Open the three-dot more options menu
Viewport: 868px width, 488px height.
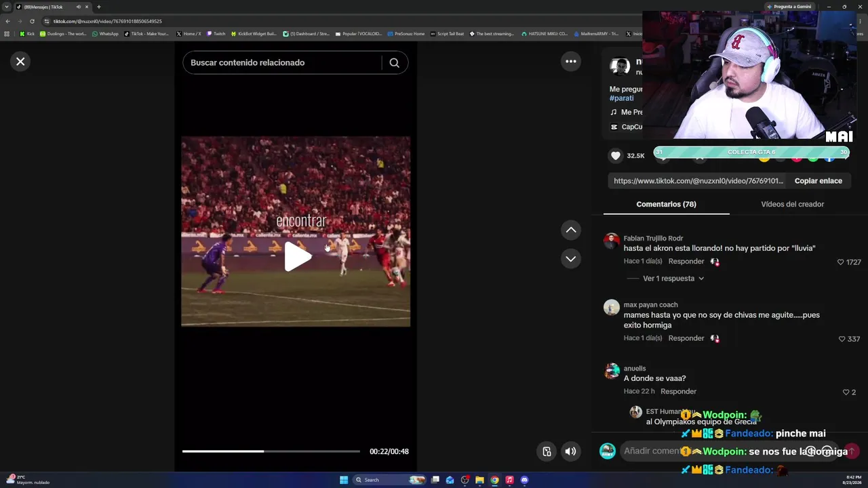571,62
